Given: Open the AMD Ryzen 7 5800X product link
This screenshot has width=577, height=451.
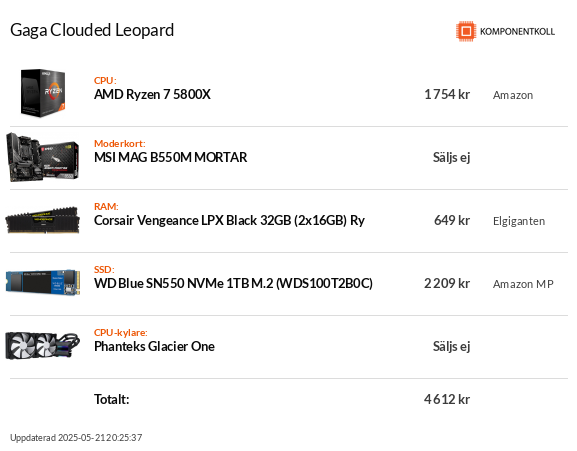Looking at the screenshot, I should tap(152, 95).
